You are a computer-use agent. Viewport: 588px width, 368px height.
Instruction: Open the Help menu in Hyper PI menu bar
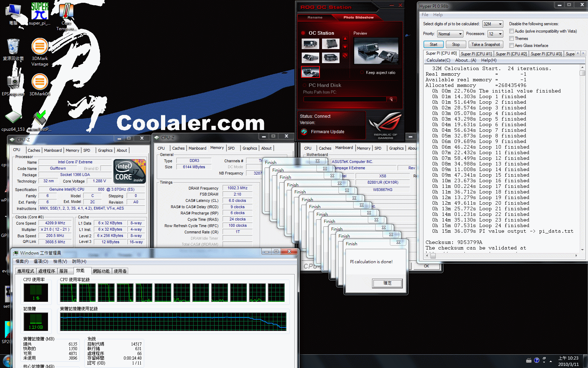(438, 15)
